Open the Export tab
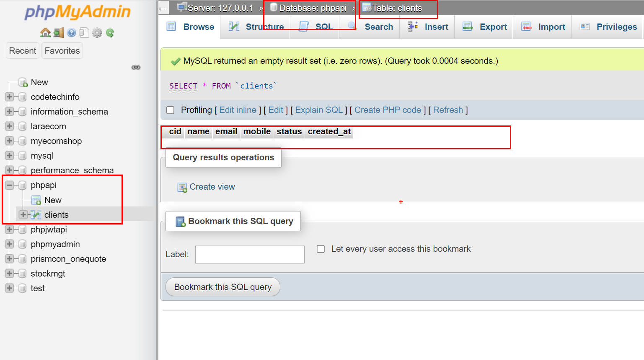The width and height of the screenshot is (644, 360). click(484, 27)
